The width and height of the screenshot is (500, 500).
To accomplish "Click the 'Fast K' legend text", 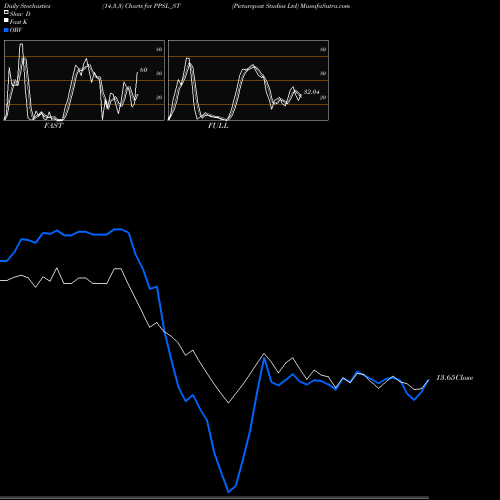I will (19, 22).
